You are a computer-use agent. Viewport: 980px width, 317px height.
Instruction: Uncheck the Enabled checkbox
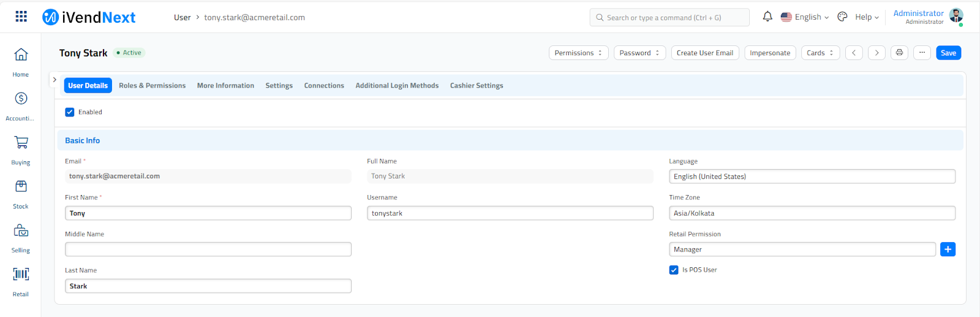click(x=70, y=112)
